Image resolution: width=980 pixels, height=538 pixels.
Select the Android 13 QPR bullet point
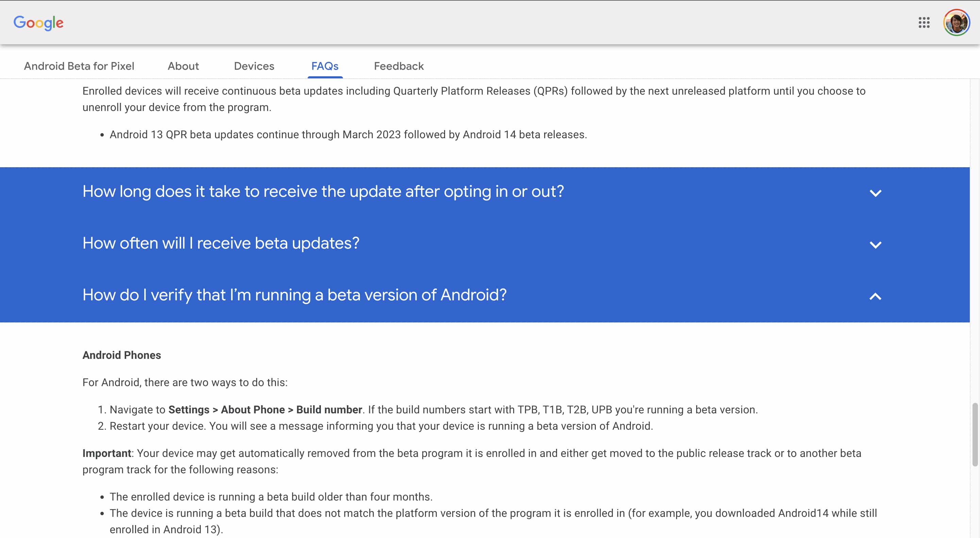[348, 134]
